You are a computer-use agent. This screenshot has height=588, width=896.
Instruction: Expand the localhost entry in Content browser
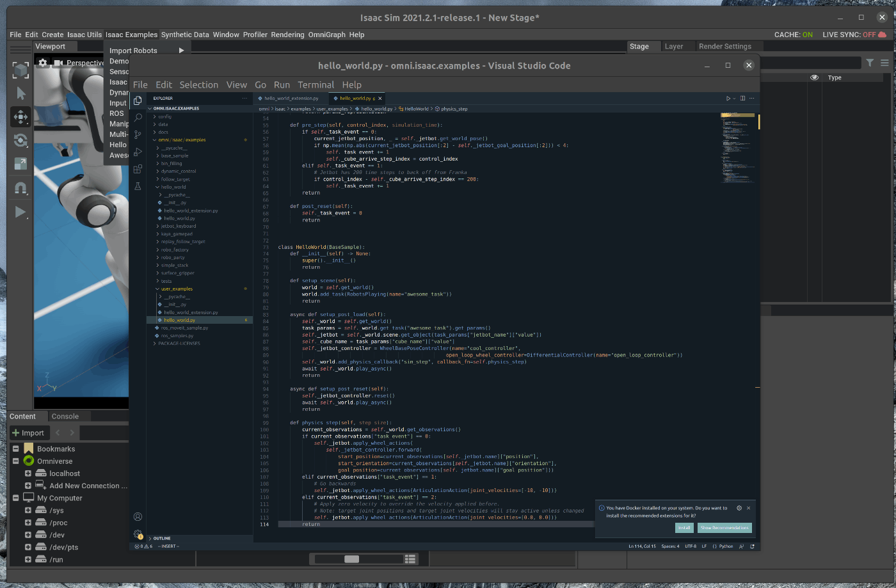(28, 473)
